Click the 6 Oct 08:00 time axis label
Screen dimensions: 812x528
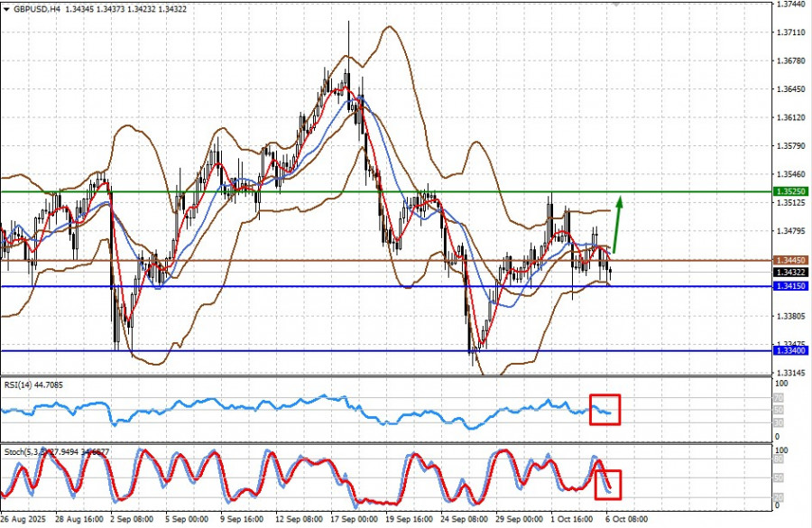click(627, 519)
